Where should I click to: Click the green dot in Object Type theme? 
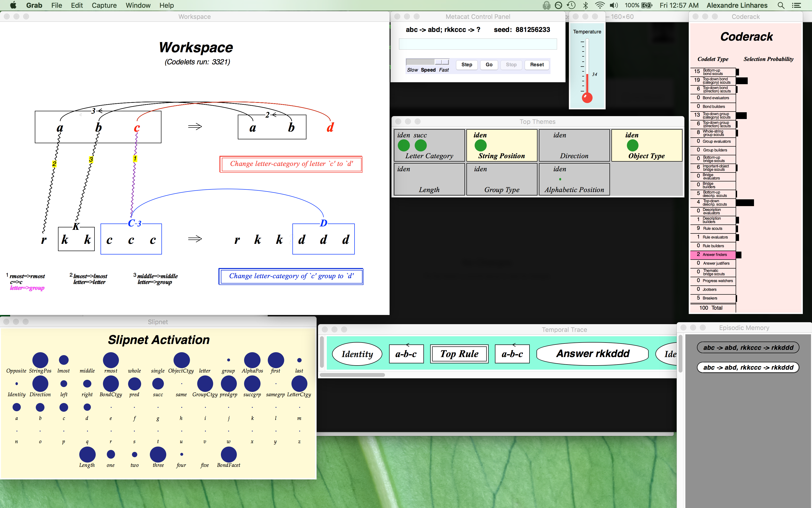tap(632, 145)
